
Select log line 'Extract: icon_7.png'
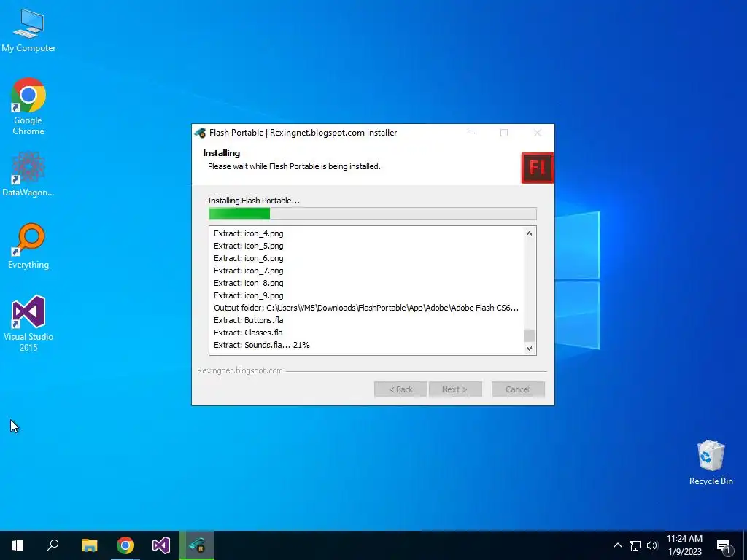point(248,271)
